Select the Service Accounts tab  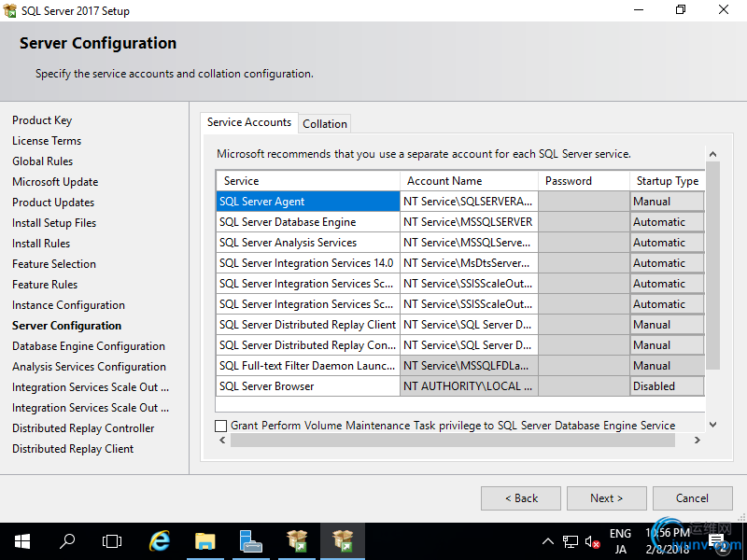[x=249, y=122]
